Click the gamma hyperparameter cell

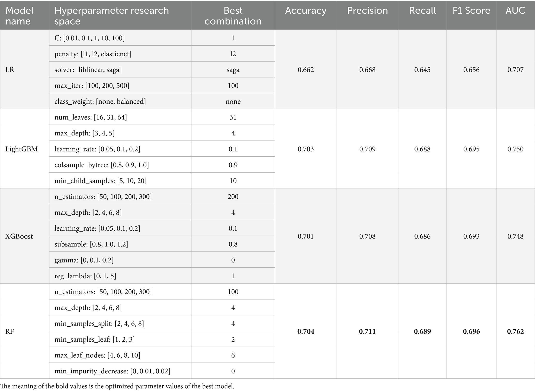[x=84, y=260]
